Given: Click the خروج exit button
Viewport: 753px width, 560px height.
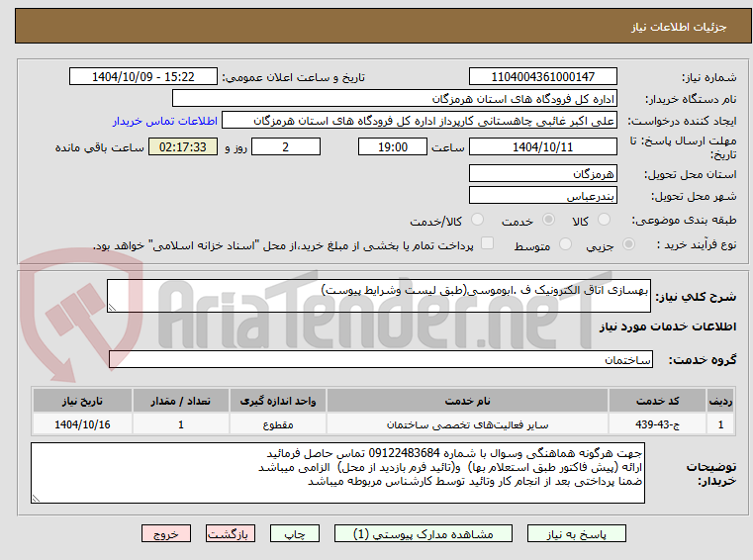Looking at the screenshot, I should (165, 533).
